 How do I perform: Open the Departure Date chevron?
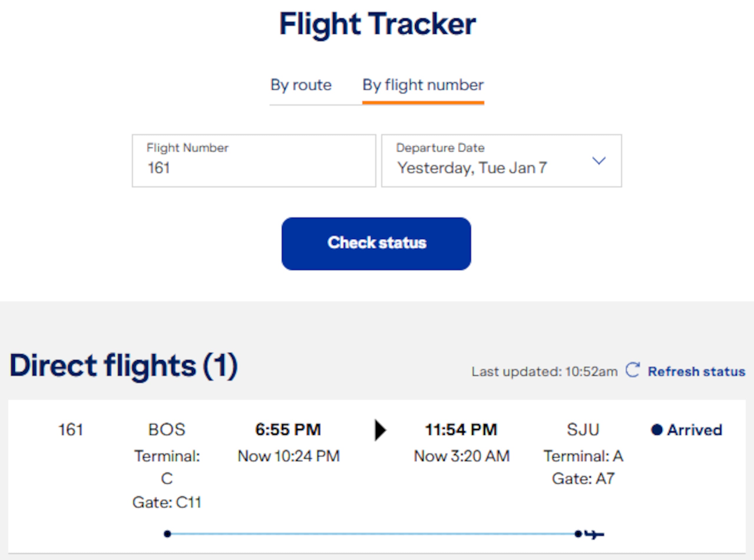click(599, 161)
